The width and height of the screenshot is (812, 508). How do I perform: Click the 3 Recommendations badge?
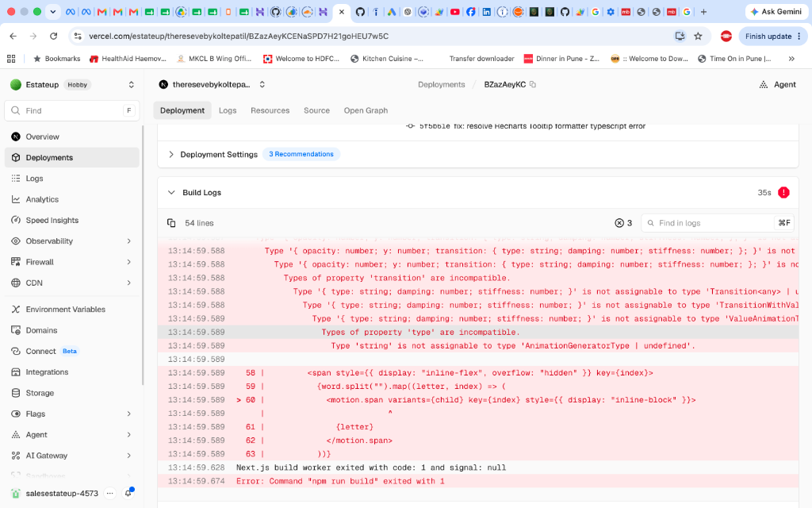[x=301, y=154]
